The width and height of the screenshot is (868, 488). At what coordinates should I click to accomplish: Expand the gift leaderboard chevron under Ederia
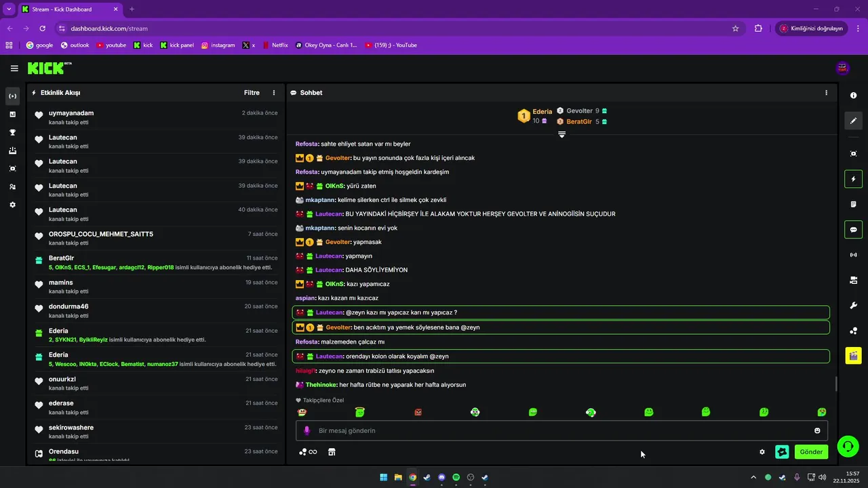pyautogui.click(x=561, y=134)
